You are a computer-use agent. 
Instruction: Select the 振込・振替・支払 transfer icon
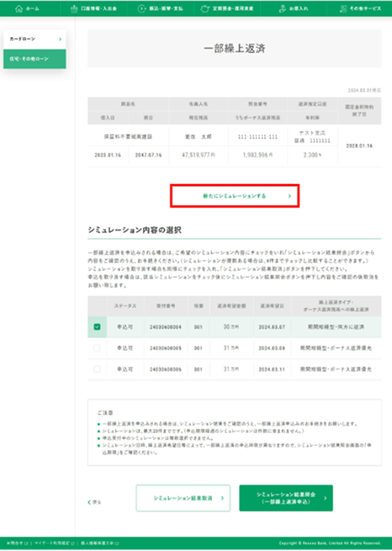[x=141, y=8]
